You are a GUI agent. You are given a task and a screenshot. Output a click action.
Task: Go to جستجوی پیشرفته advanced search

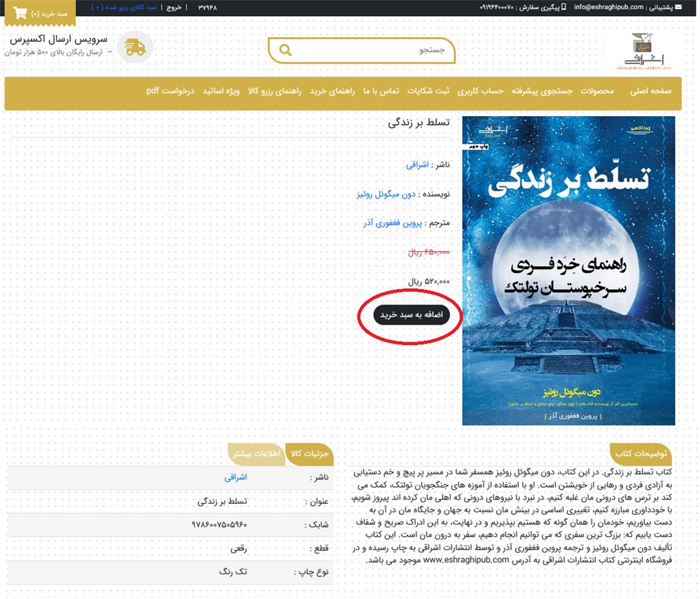542,92
